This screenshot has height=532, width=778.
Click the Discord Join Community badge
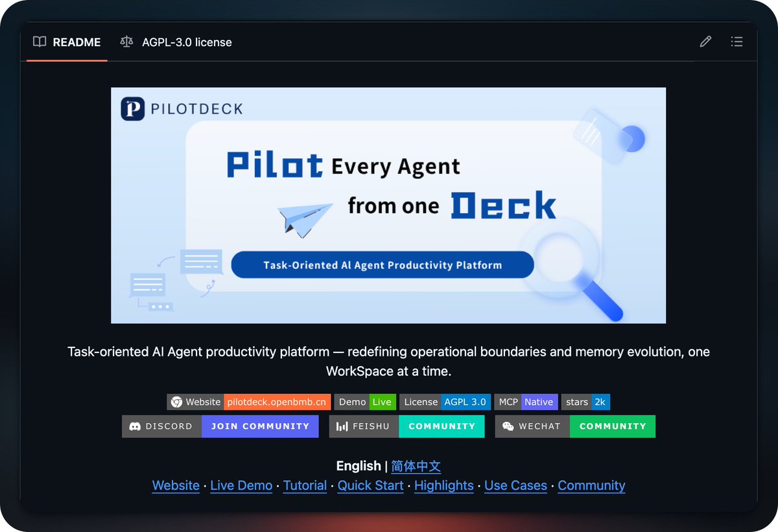[x=220, y=426]
